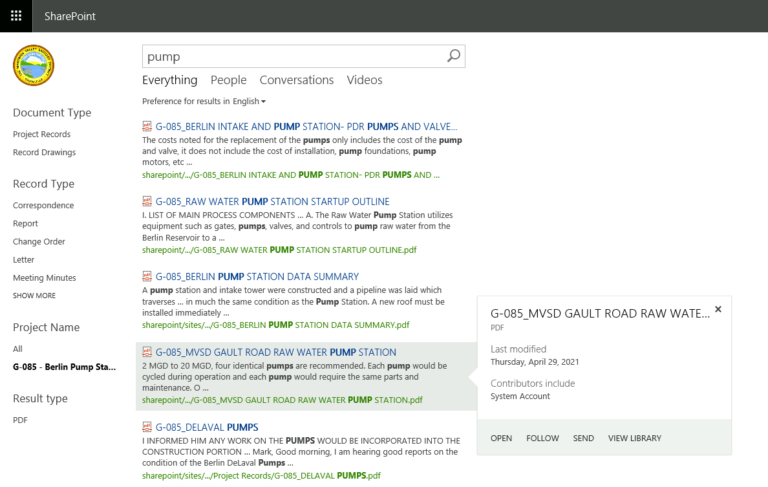This screenshot has height=487, width=768.
Task: Filter by Change Order record type
Action: coord(39,242)
